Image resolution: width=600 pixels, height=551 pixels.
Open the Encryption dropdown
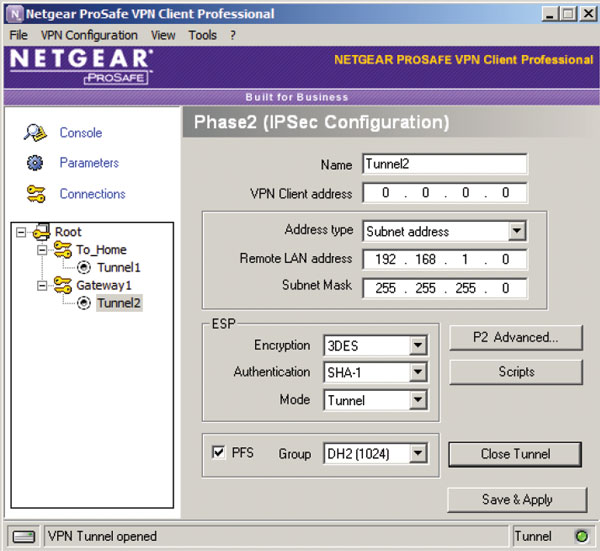coord(417,345)
